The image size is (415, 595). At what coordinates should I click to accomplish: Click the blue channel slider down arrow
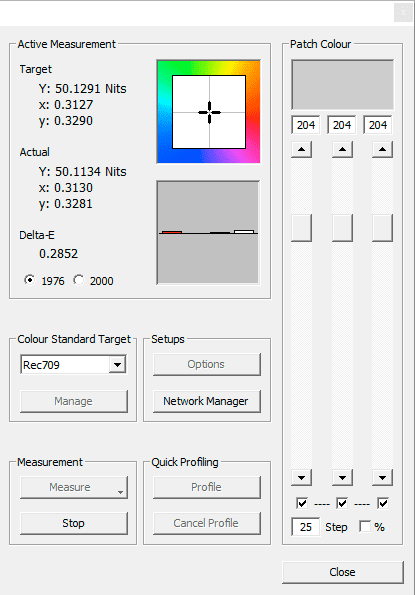coord(382,478)
